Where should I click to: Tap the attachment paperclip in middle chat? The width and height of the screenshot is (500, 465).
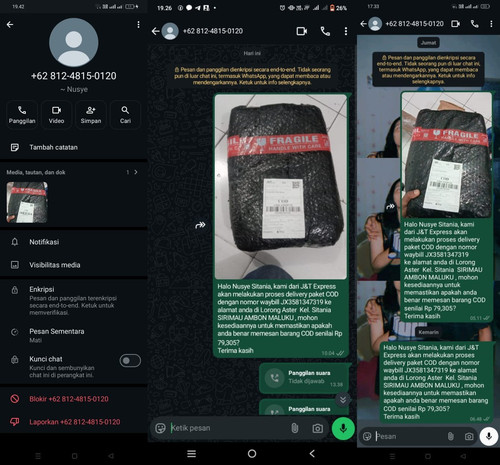pyautogui.click(x=295, y=428)
